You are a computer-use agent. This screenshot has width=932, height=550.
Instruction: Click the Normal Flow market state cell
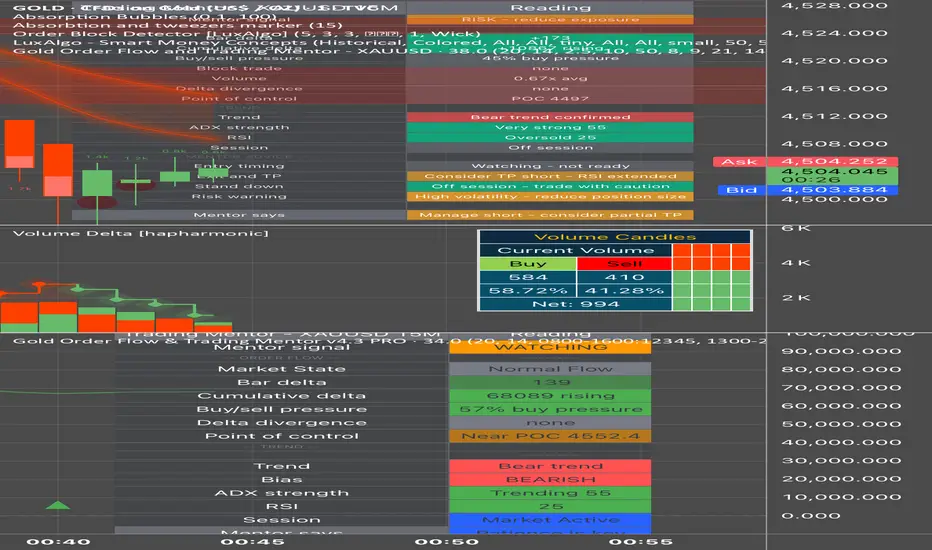pyautogui.click(x=550, y=369)
